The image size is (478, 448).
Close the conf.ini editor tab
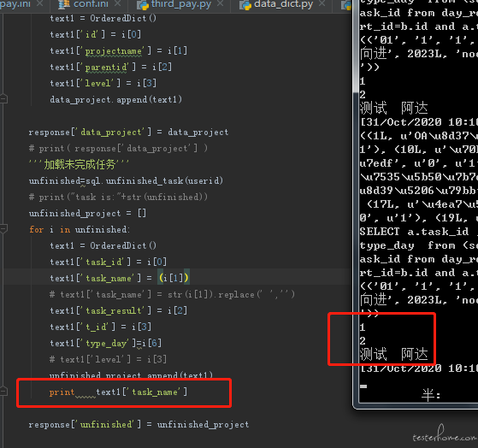pos(117,3)
